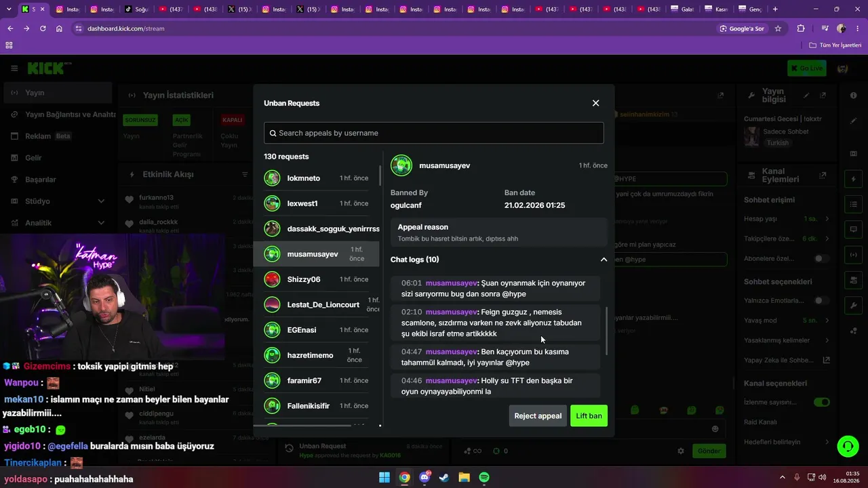
Task: Open Steam from the taskbar
Action: 444,477
